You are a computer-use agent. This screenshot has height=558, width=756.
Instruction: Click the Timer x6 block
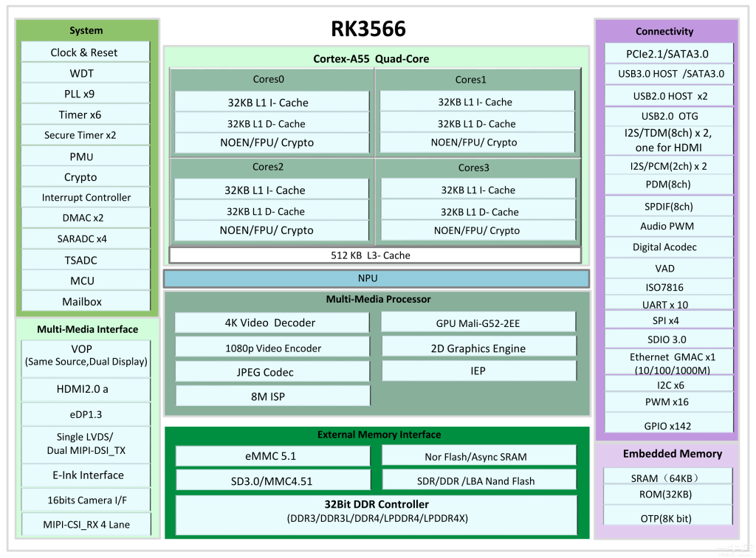86,114
